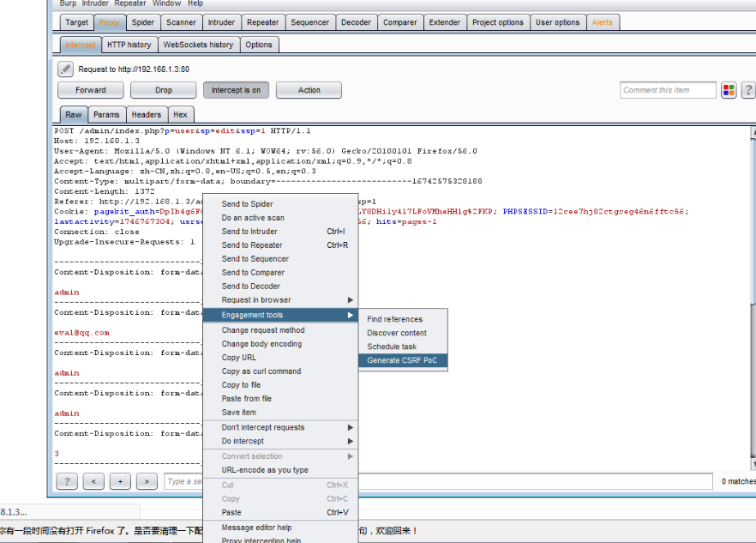Select Send to Spider

pos(280,203)
